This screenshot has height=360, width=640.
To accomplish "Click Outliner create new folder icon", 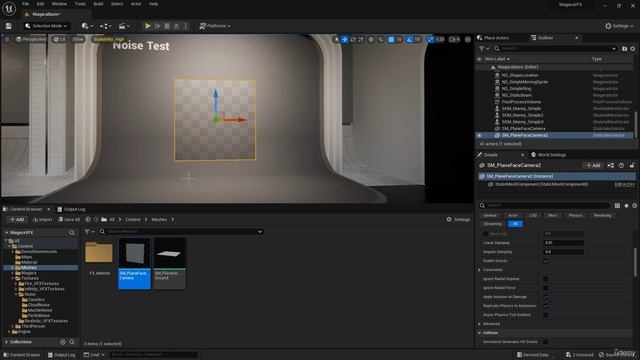I will (x=624, y=49).
